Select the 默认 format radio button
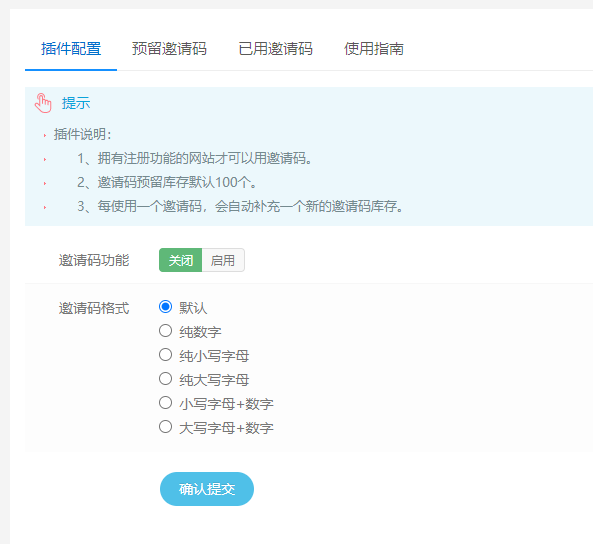593x544 pixels. point(165,306)
